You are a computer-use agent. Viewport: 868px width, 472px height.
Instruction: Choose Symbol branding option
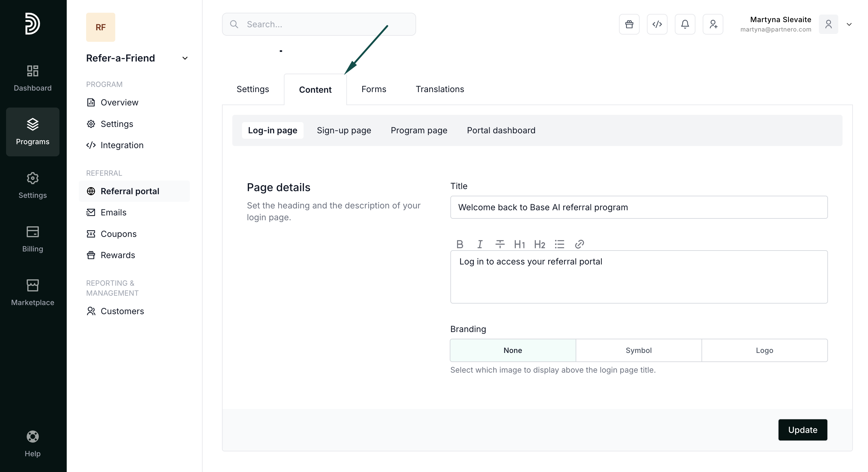[638, 351]
